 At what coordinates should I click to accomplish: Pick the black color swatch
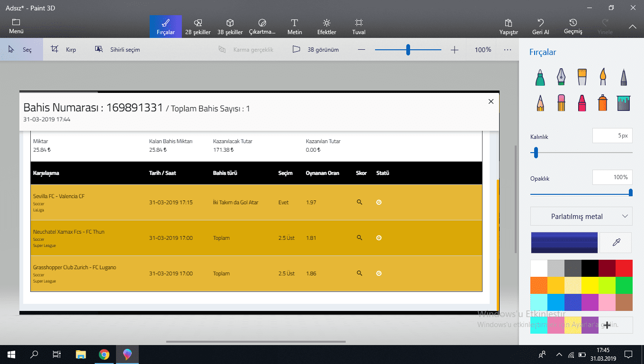590,268
